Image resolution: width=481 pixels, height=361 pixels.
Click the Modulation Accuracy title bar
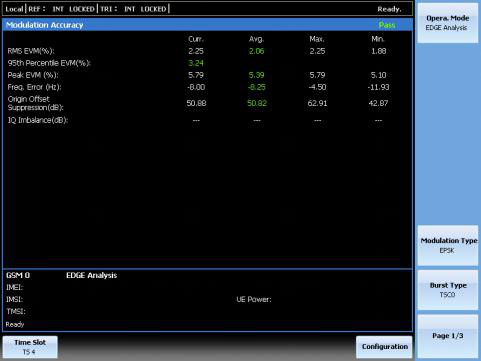(207, 25)
